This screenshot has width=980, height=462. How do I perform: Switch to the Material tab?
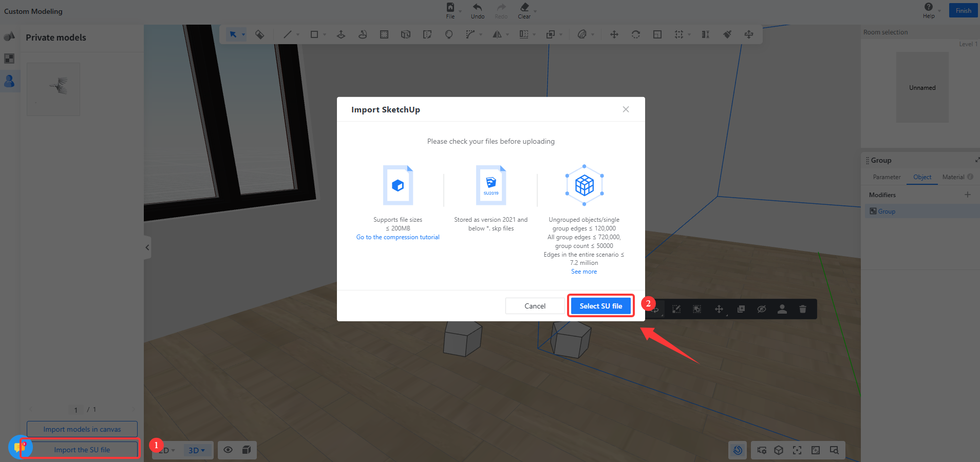[x=953, y=177]
